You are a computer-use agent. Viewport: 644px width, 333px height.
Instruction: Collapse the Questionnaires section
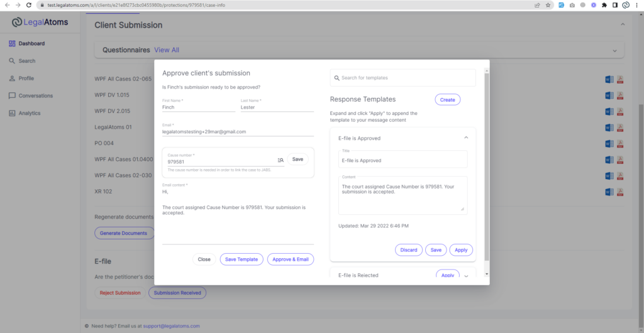pyautogui.click(x=614, y=50)
